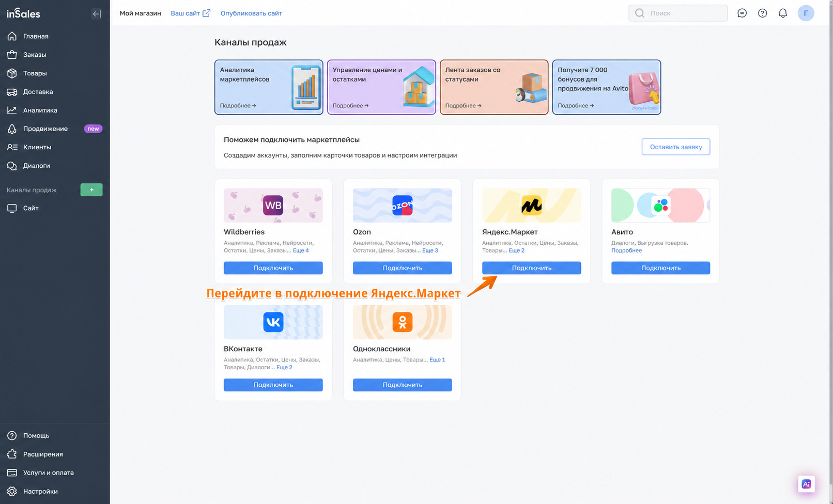Open the Управление ценами и остатками banner
Viewport: 833px width, 504px height.
[x=381, y=87]
